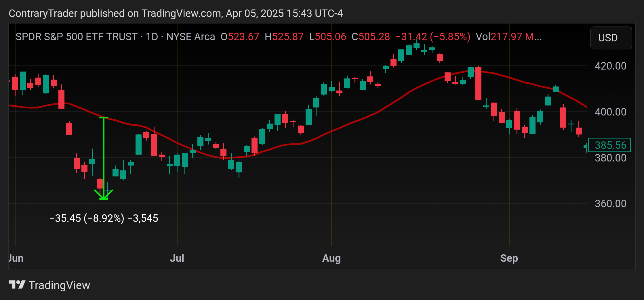
Task: Click the low value L505.06
Action: coord(328,37)
